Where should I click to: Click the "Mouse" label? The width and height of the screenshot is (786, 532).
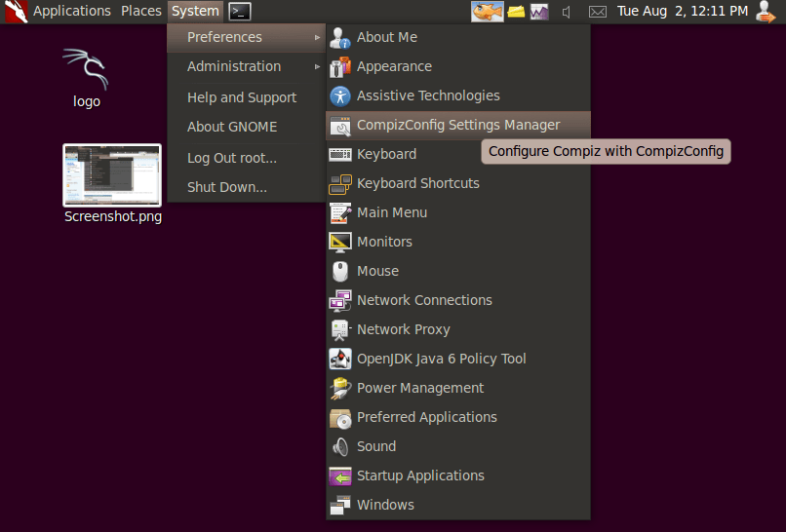(378, 272)
